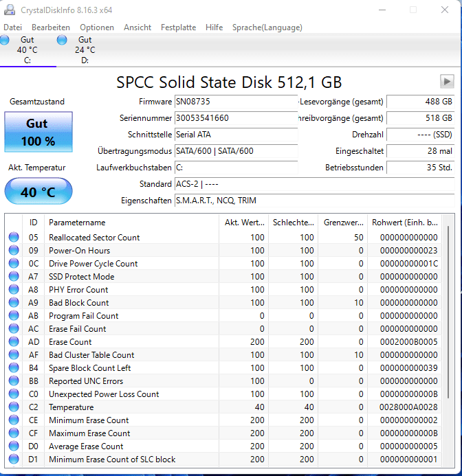
Task: Click the attribute list vertical scrollbar
Action: (449, 343)
